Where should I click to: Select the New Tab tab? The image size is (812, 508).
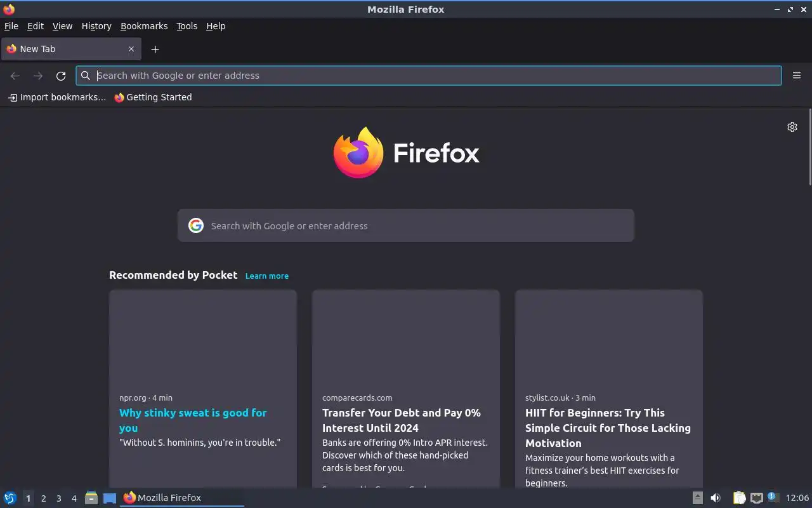(70, 49)
